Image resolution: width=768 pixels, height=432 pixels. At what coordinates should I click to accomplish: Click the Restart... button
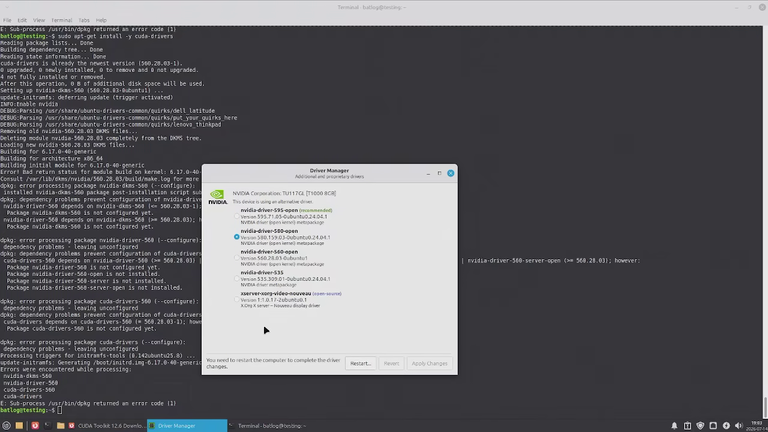[x=360, y=363]
